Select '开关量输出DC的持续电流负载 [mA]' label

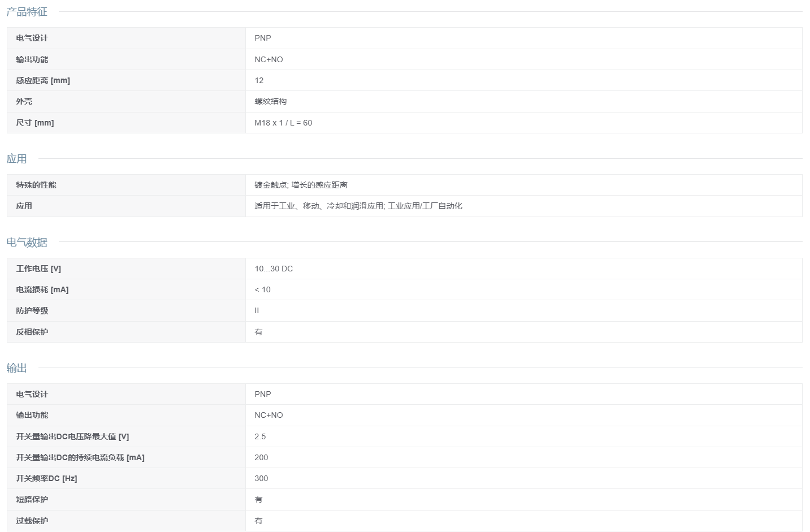(80, 457)
